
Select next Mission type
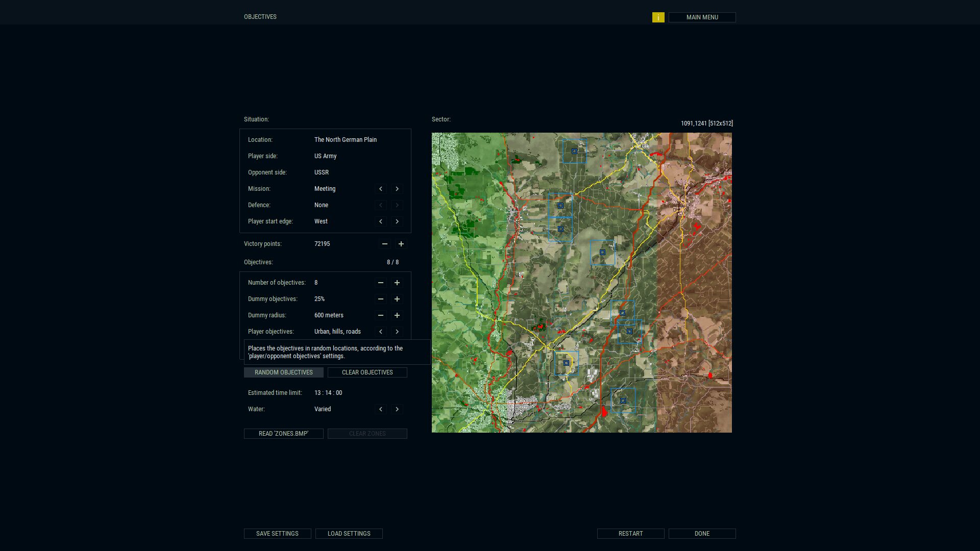point(397,189)
